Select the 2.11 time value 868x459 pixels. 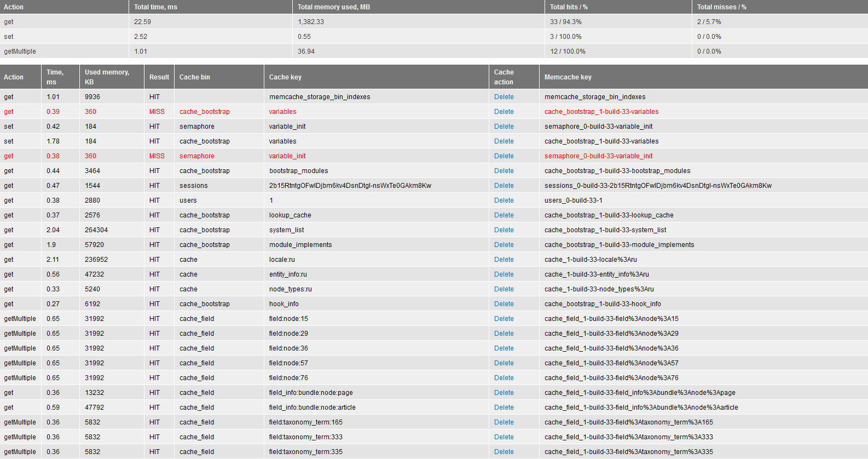point(53,260)
